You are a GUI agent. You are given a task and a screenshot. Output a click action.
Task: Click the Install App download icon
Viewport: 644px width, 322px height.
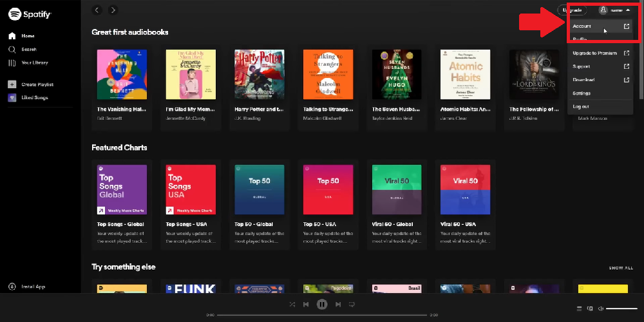coord(12,287)
